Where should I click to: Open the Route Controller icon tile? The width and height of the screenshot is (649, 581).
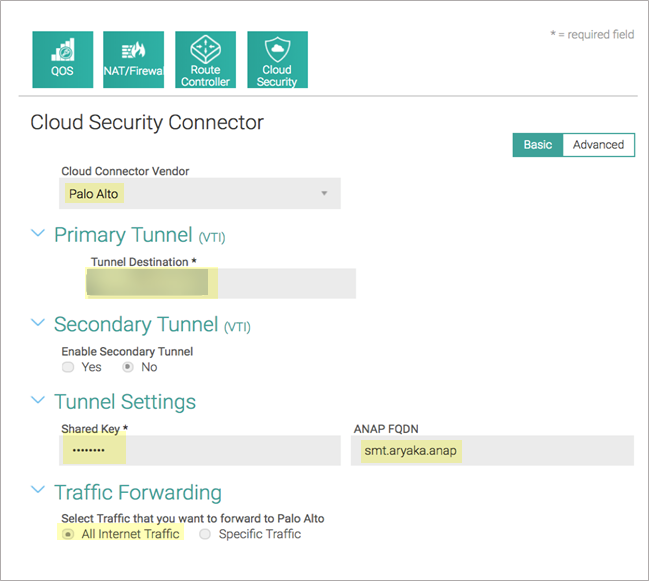click(x=205, y=59)
